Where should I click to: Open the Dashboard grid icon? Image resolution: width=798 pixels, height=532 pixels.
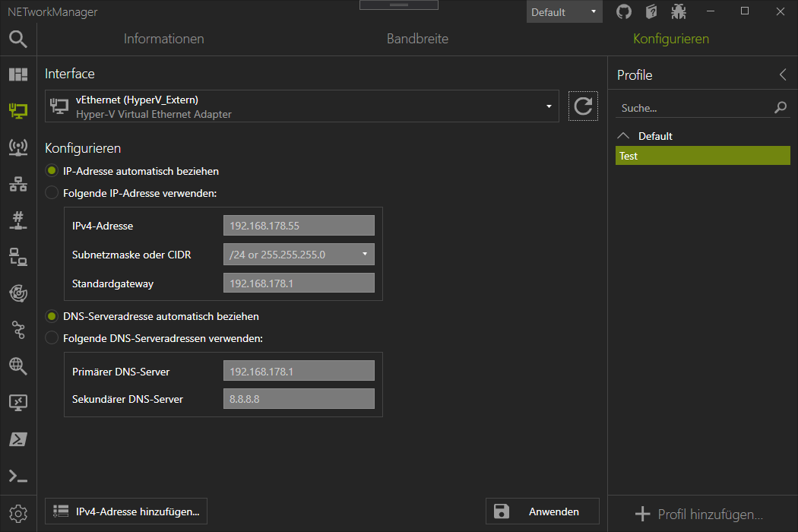(17, 74)
